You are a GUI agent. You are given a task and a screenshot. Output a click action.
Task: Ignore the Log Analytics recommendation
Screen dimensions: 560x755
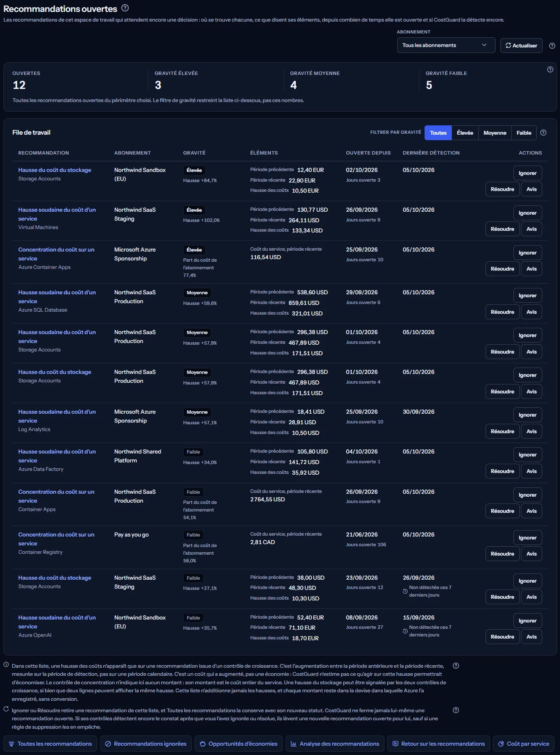pyautogui.click(x=527, y=415)
